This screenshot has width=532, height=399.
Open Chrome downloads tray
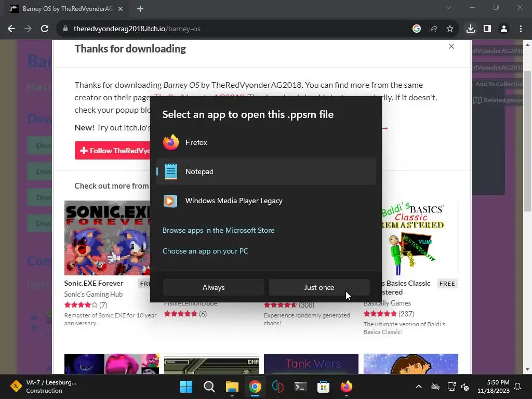tap(471, 29)
